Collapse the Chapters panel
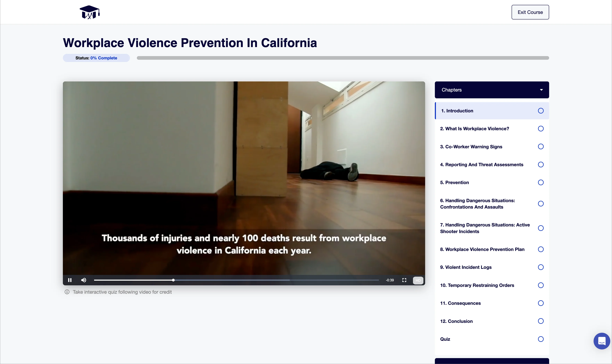612x364 pixels. [x=491, y=90]
